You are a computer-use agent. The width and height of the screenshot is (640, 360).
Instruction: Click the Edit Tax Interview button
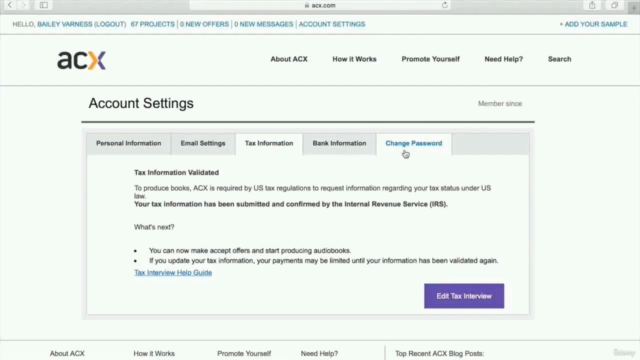(464, 296)
